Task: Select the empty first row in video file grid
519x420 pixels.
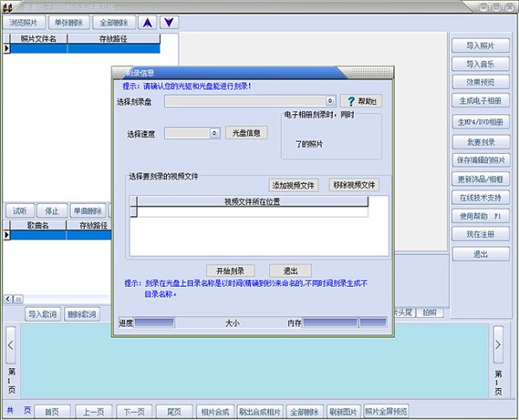Action: (x=253, y=212)
